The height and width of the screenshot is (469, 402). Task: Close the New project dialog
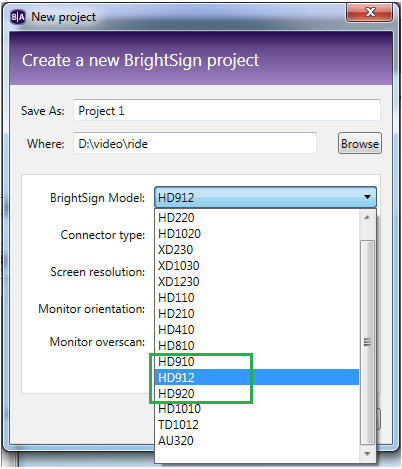point(369,13)
